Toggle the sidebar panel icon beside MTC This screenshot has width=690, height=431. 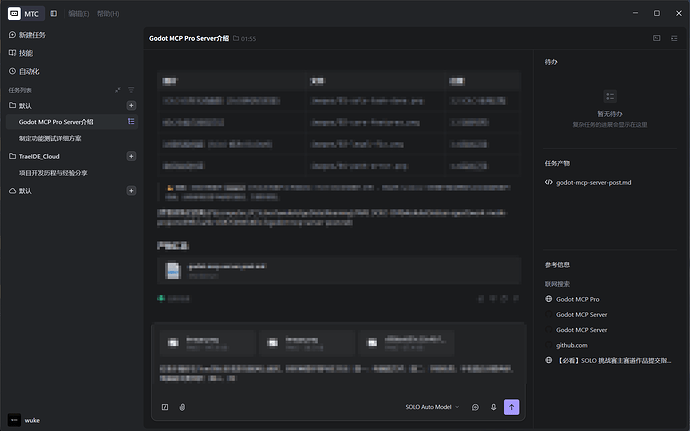pos(54,14)
